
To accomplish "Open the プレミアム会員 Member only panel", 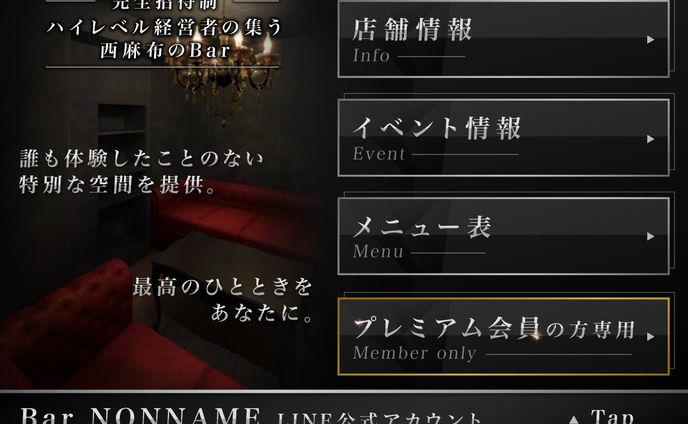I will [x=503, y=336].
